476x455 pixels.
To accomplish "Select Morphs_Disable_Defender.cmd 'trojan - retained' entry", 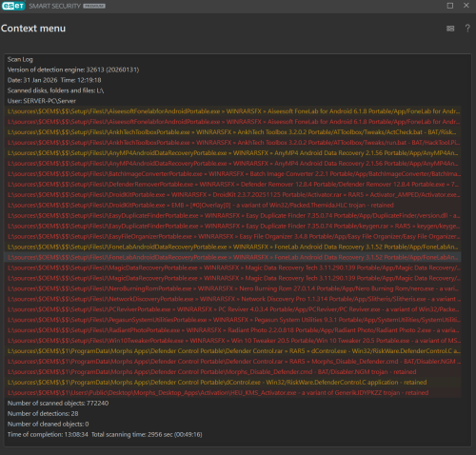I will (x=233, y=372).
